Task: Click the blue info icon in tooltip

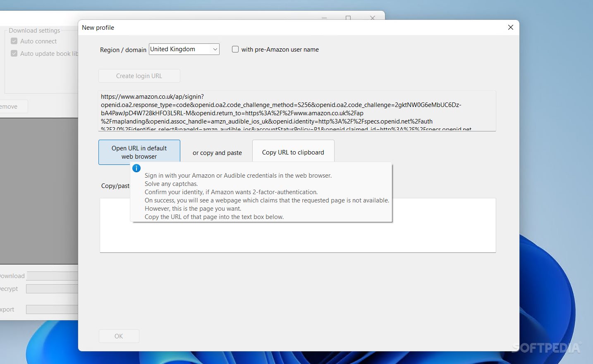Action: click(x=136, y=168)
